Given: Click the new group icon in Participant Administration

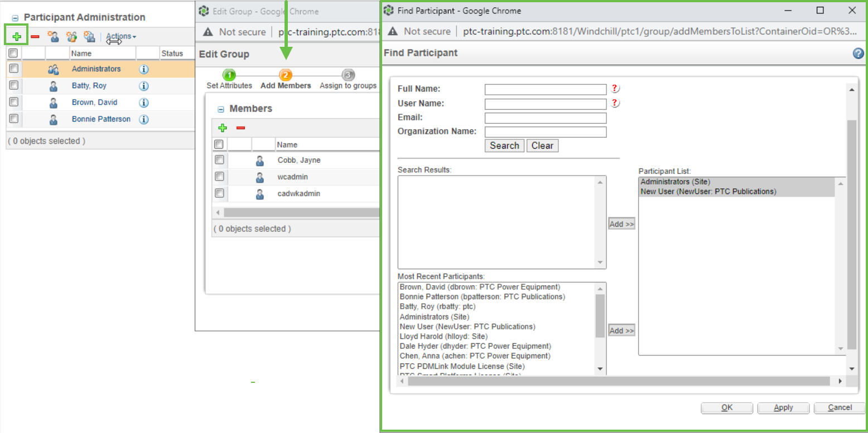Looking at the screenshot, I should tap(71, 37).
